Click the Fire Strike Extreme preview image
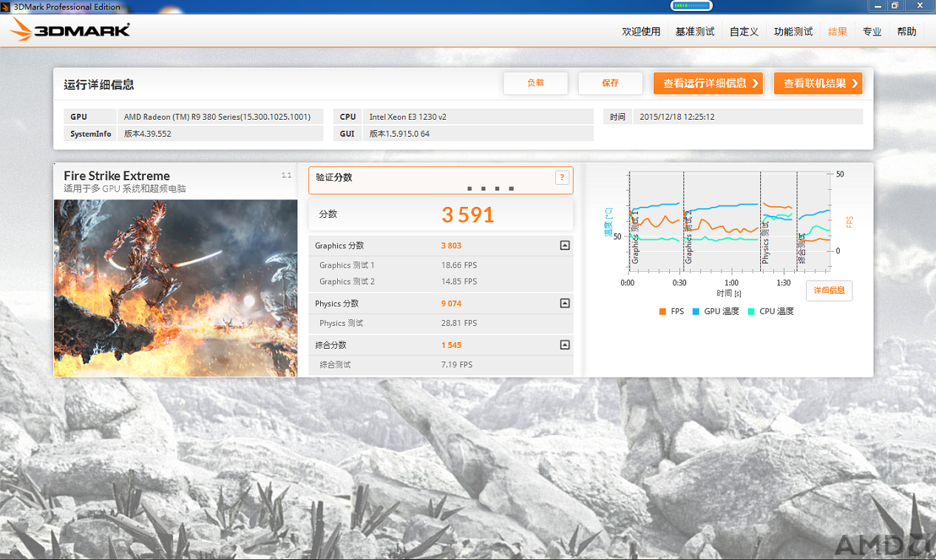 click(176, 288)
